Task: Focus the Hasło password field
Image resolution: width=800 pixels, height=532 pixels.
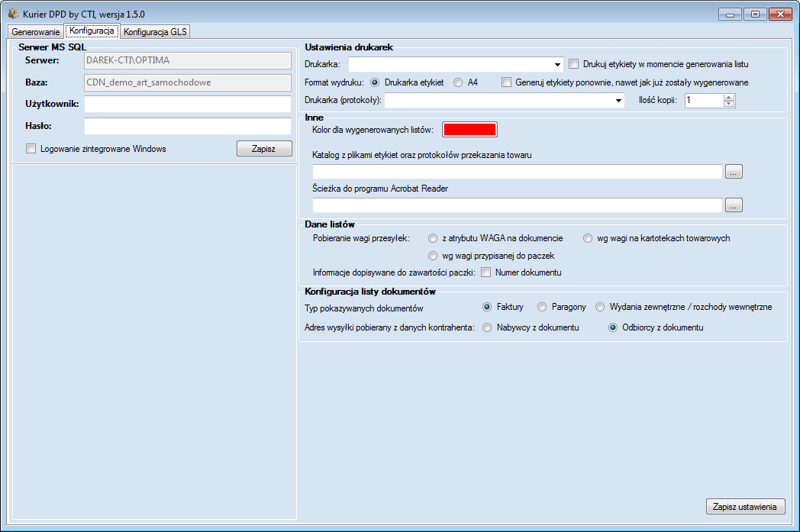Action: point(188,126)
